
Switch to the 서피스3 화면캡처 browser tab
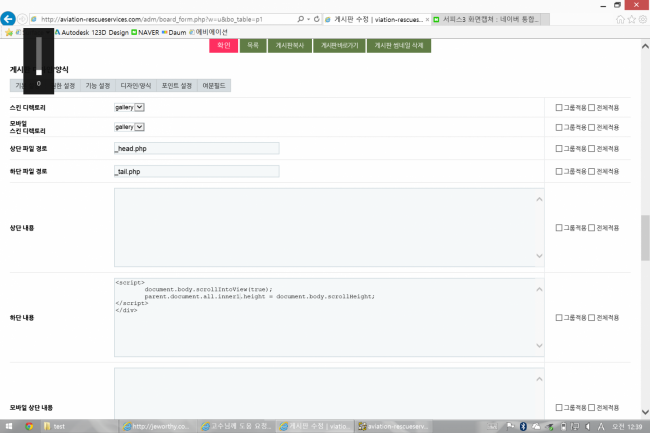point(490,19)
